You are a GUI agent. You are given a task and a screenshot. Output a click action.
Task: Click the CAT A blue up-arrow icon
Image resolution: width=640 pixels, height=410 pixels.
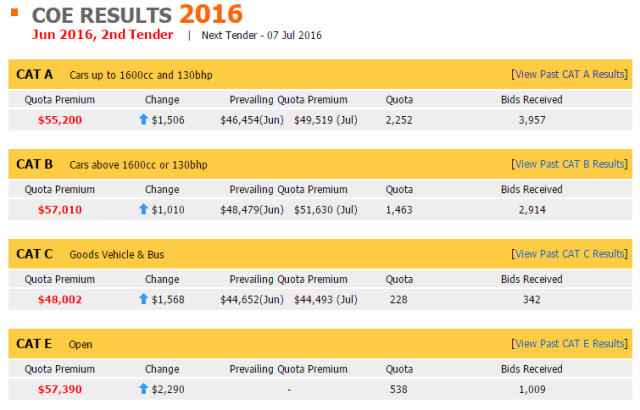pyautogui.click(x=143, y=119)
